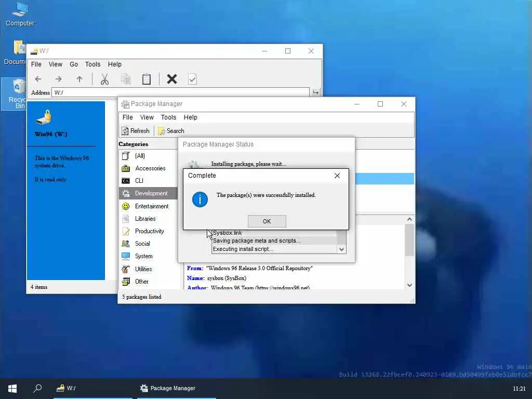
Task: Click '5 packages listed' status text
Action: [141, 297]
